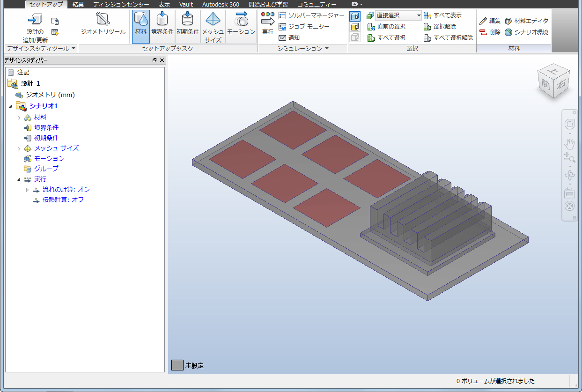The height and width of the screenshot is (392, 582).
Task: Open 材料エディタ
Action: click(526, 21)
